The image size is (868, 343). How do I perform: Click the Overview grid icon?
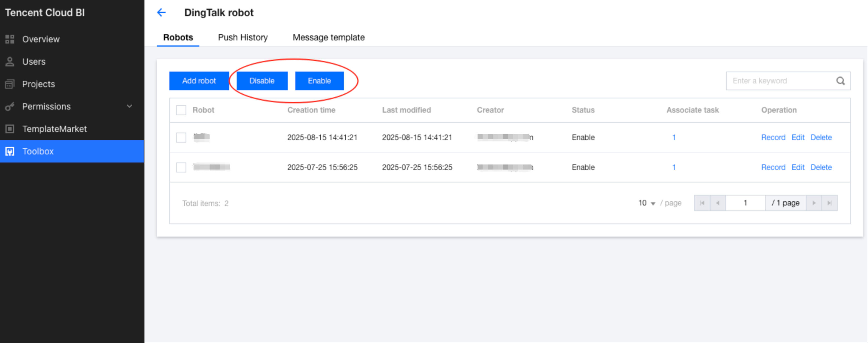(x=10, y=39)
